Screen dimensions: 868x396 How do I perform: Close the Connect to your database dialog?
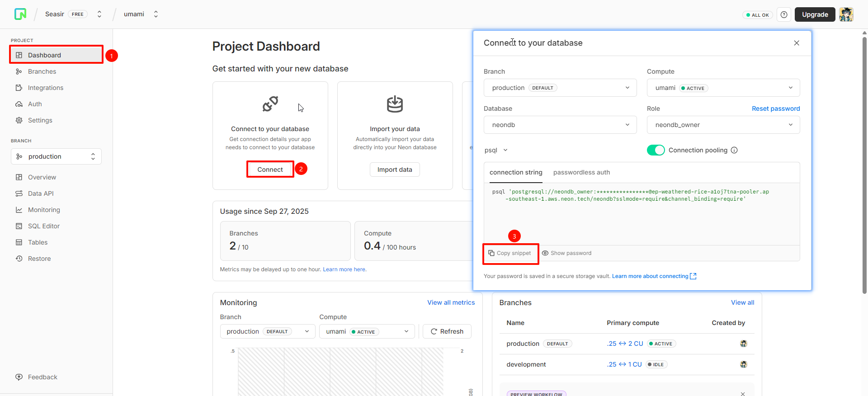(x=797, y=43)
